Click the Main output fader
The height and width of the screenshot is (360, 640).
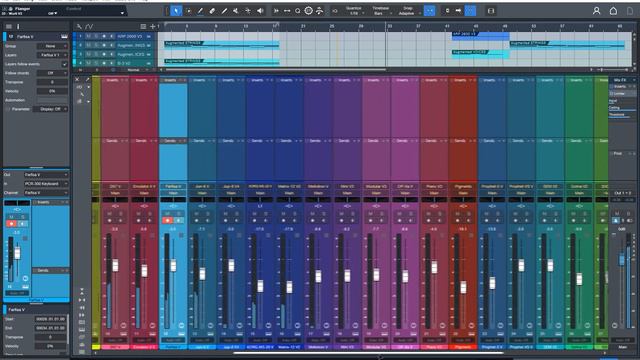click(x=622, y=260)
